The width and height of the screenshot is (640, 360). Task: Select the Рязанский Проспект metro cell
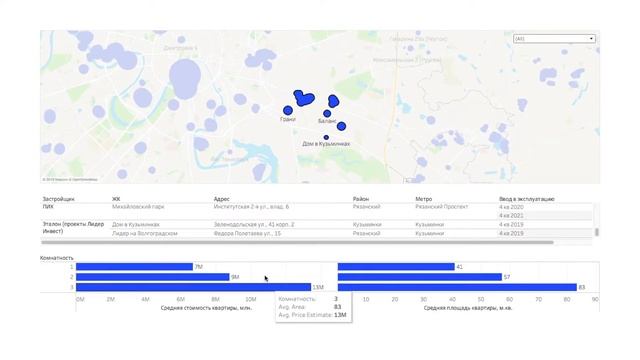click(x=442, y=207)
